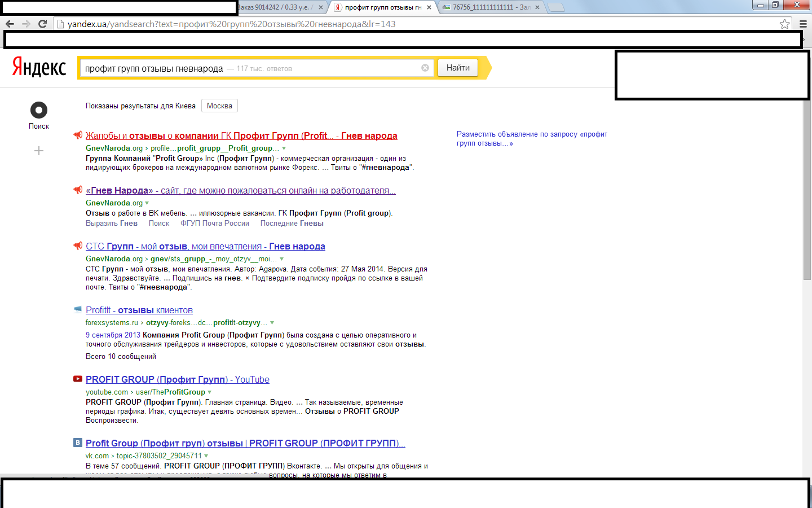Close the Заказ 9014242 tab
812x508 pixels.
click(x=321, y=7)
